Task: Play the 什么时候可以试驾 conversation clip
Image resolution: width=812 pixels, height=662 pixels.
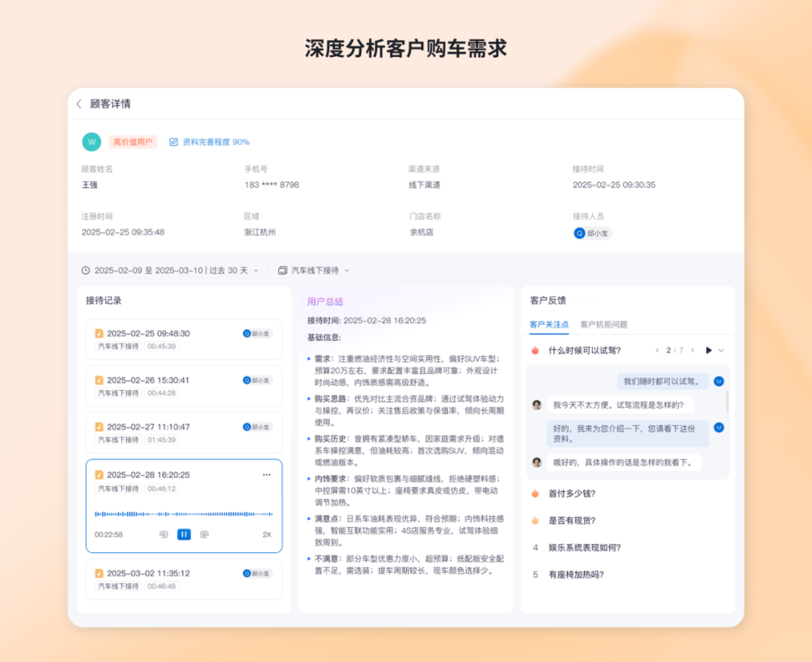Action: (x=708, y=350)
